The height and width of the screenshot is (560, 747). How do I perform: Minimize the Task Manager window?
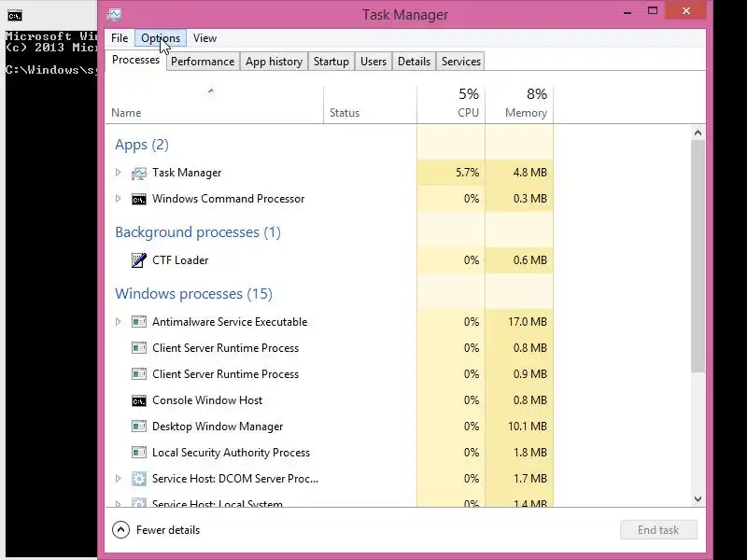627,11
